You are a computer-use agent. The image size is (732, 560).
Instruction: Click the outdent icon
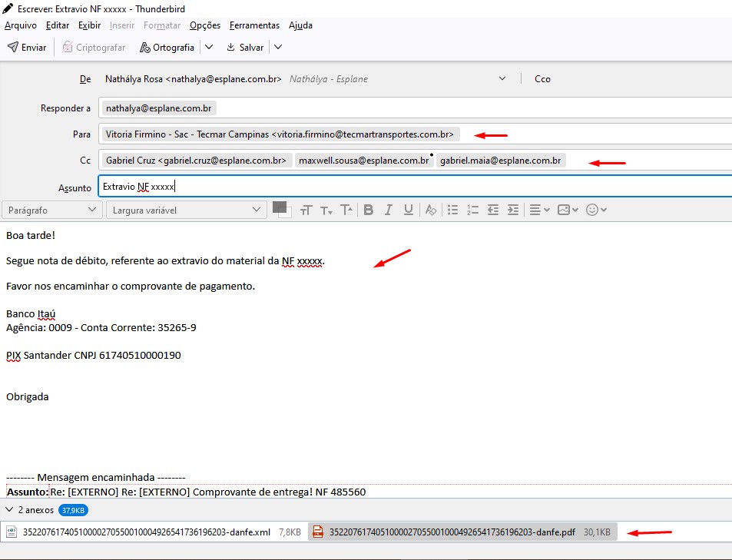(493, 210)
